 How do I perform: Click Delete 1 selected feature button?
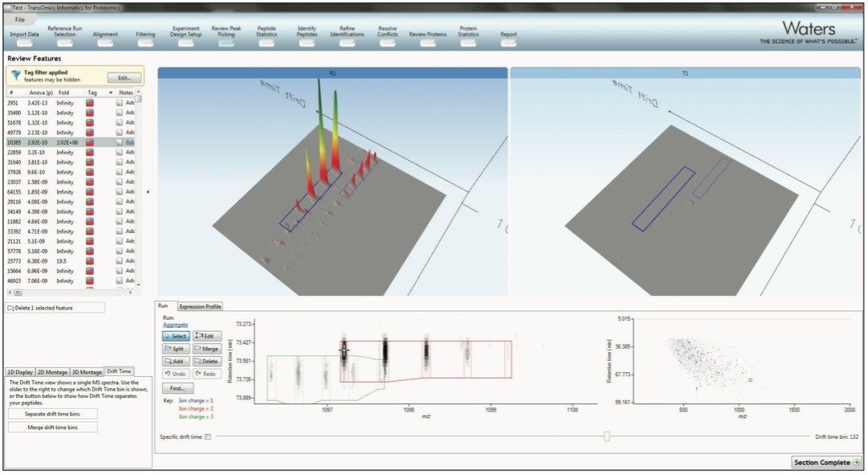pos(55,308)
